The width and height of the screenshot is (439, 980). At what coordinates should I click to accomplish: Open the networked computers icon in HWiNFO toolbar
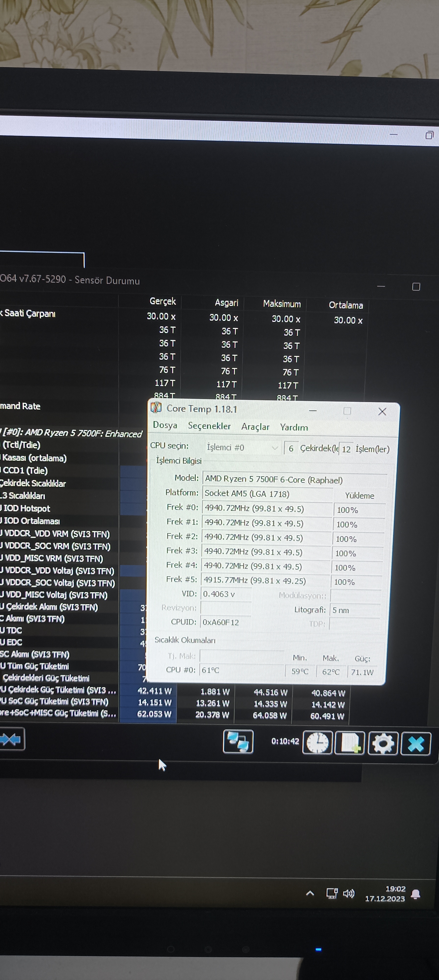(238, 741)
